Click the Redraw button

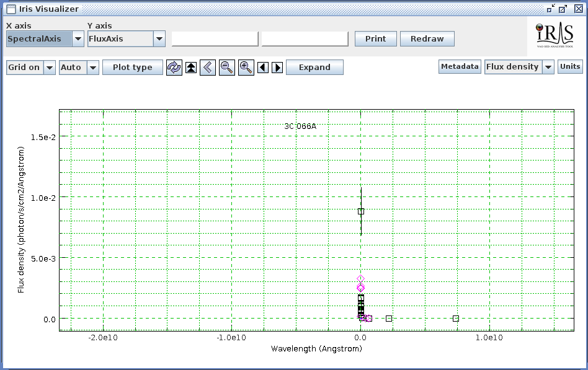(427, 38)
